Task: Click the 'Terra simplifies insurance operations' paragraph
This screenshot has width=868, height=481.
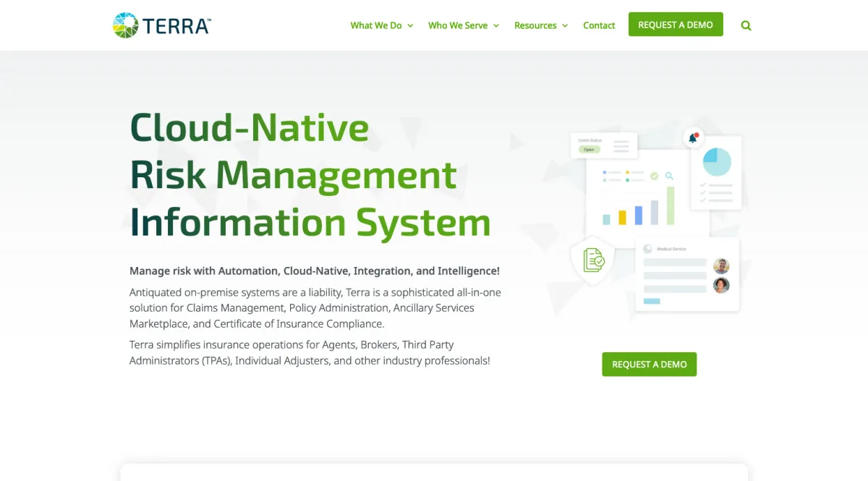Action: [x=310, y=352]
